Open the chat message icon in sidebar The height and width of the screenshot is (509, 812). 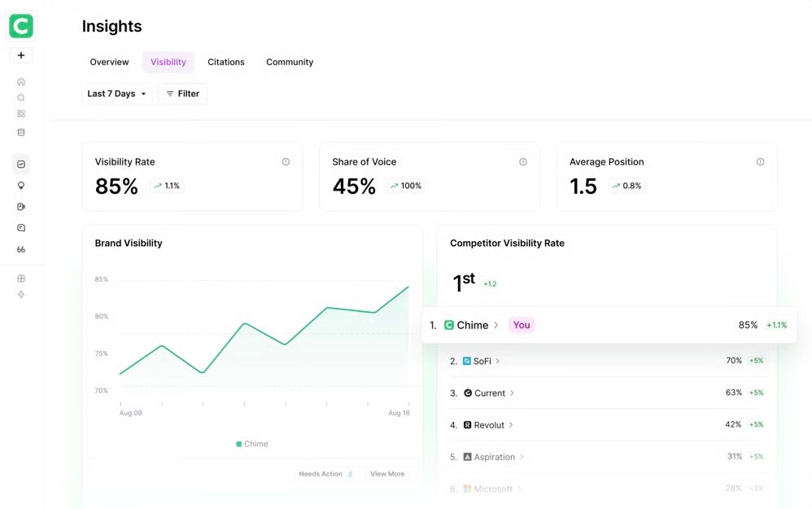coord(21,228)
